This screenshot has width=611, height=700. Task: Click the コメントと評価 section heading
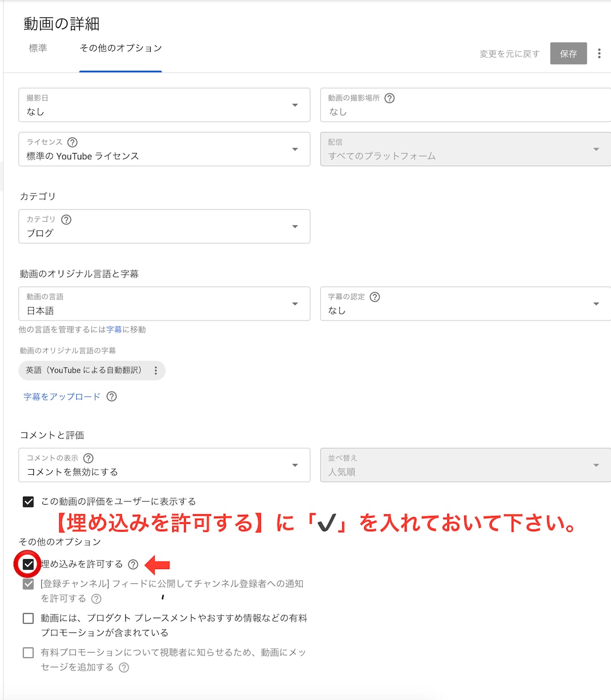click(52, 435)
